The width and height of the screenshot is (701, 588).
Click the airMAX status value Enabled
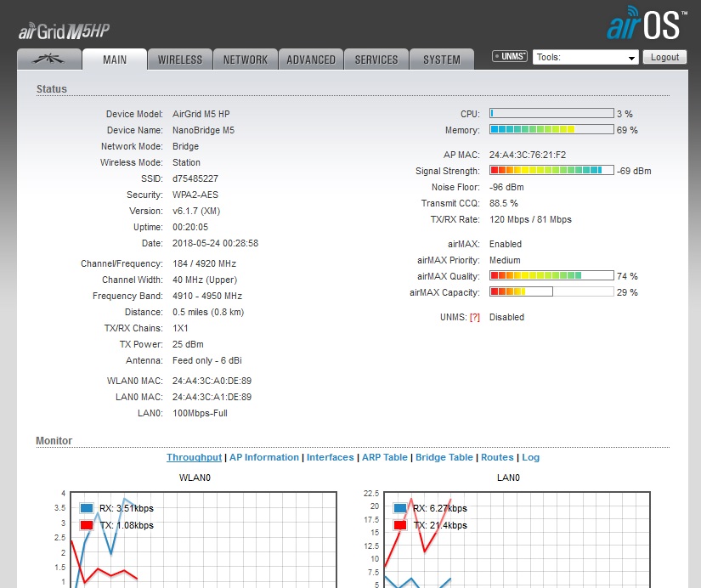pos(506,244)
